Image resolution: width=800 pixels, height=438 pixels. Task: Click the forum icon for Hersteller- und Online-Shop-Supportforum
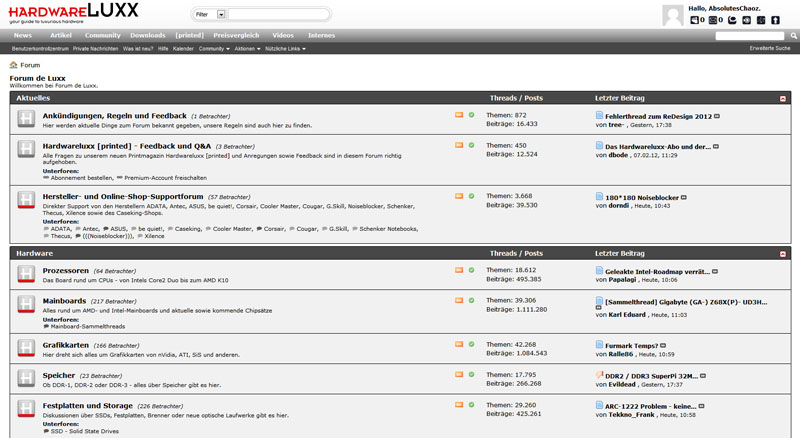26,200
